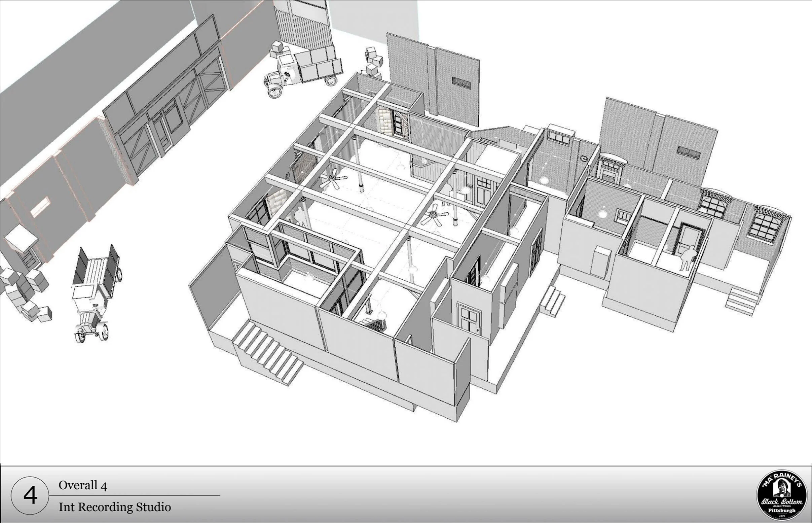Viewport: 812px width, 523px height.
Task: Click the circled number 4 sheet marker
Action: click(x=30, y=495)
